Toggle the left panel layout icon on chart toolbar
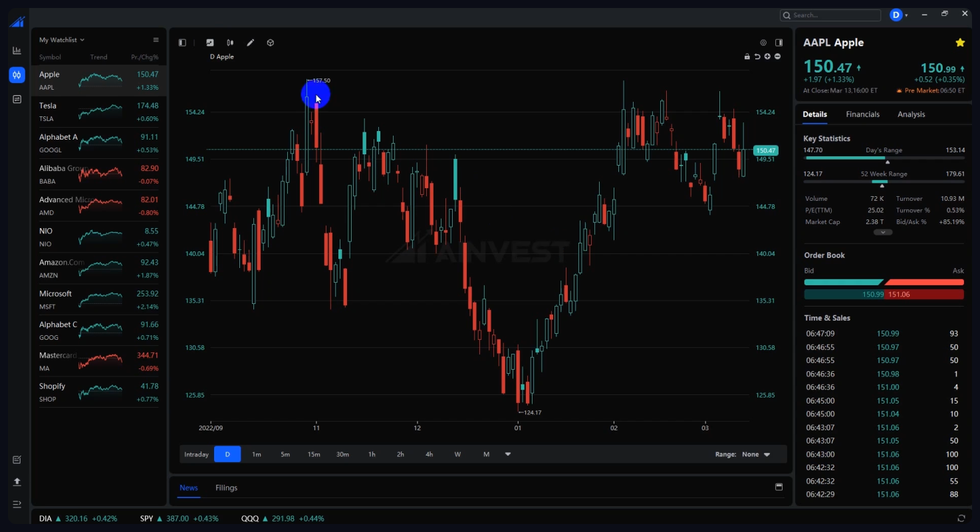Image resolution: width=980 pixels, height=532 pixels. [x=182, y=43]
